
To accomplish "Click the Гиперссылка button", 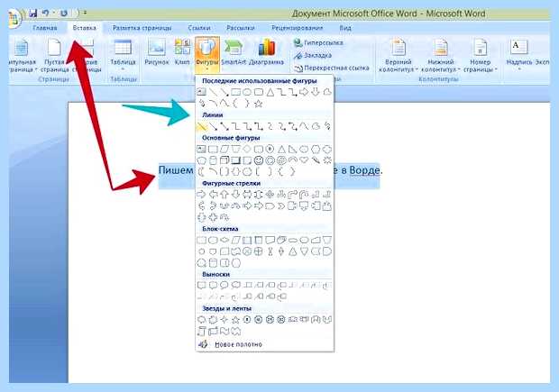I will coord(318,42).
